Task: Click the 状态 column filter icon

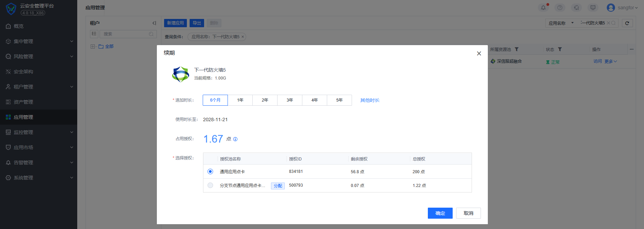Action: click(x=560, y=49)
